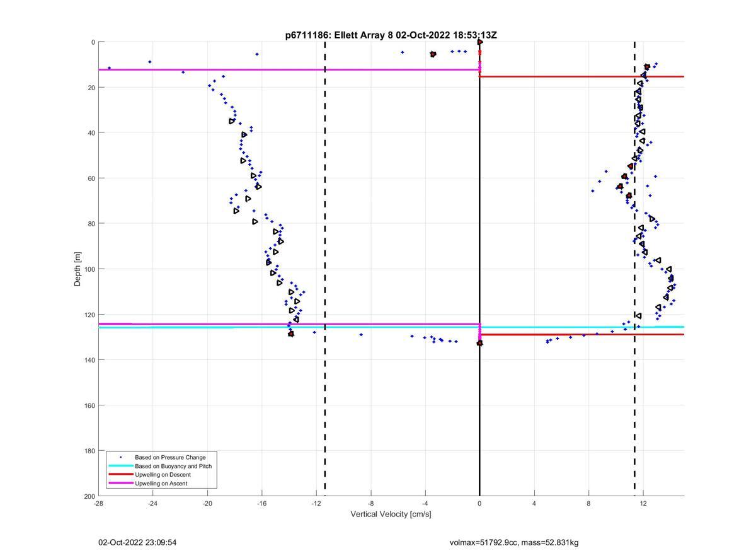Image resolution: width=756 pixels, height=558 pixels.
Task: Click x-axis tick label '-8'
Action: (370, 503)
